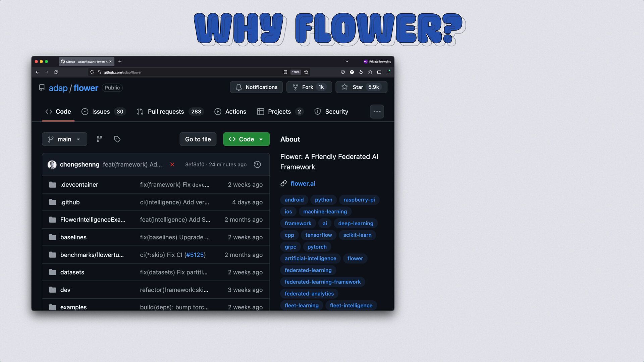Open the Projects tab

280,112
